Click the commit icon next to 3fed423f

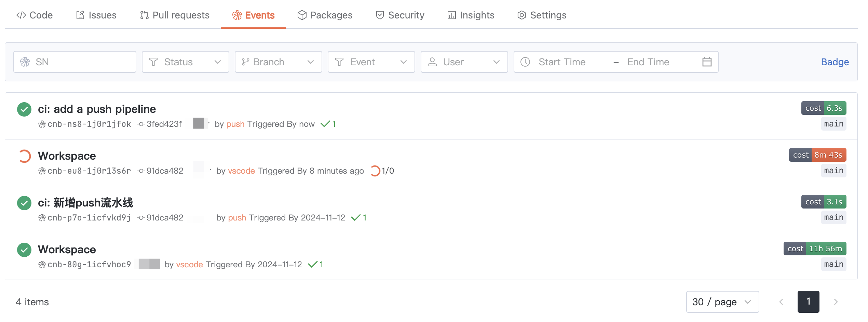pos(141,124)
